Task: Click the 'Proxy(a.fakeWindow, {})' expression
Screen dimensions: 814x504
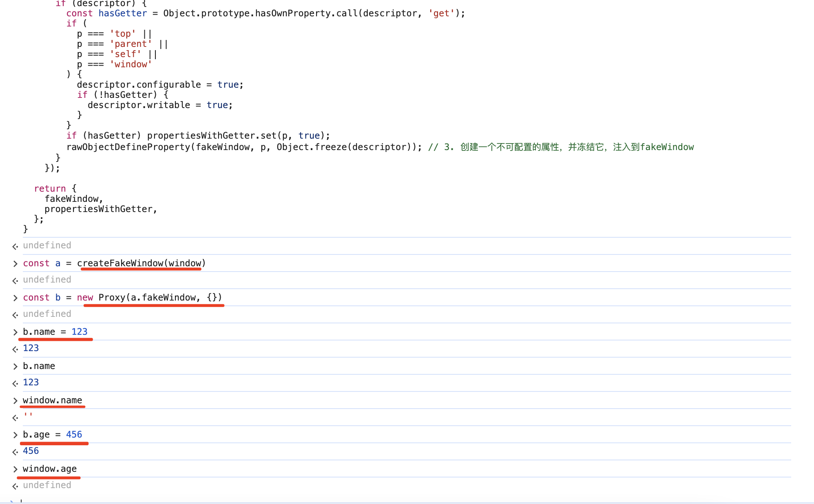Action: 160,298
